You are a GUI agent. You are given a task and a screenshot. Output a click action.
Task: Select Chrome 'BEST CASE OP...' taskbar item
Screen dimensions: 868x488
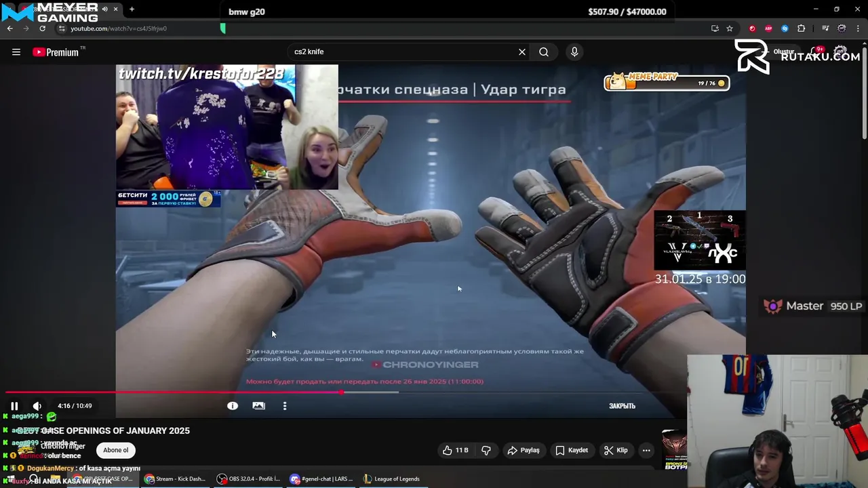click(103, 479)
